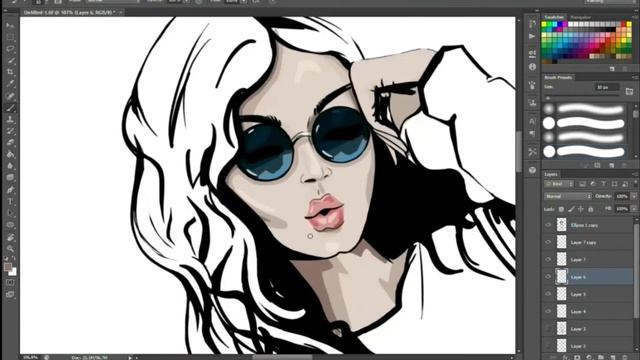Click the background color swatch
The image size is (640, 360).
tap(13, 272)
